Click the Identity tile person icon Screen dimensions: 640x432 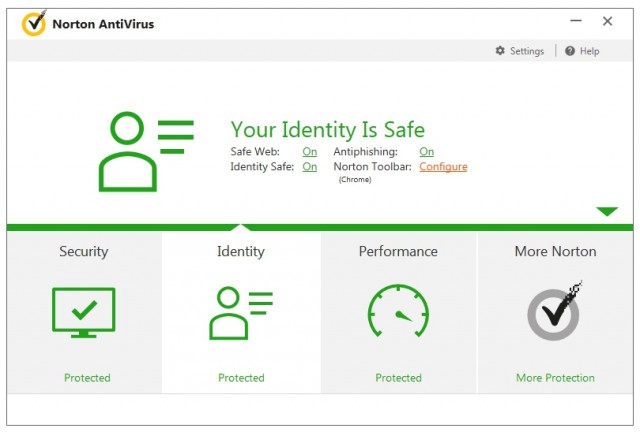(241, 313)
